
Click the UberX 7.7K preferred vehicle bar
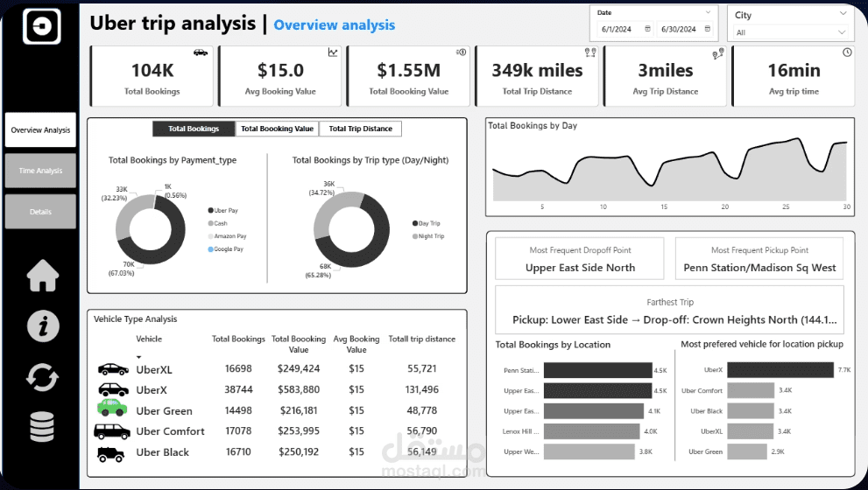click(780, 370)
